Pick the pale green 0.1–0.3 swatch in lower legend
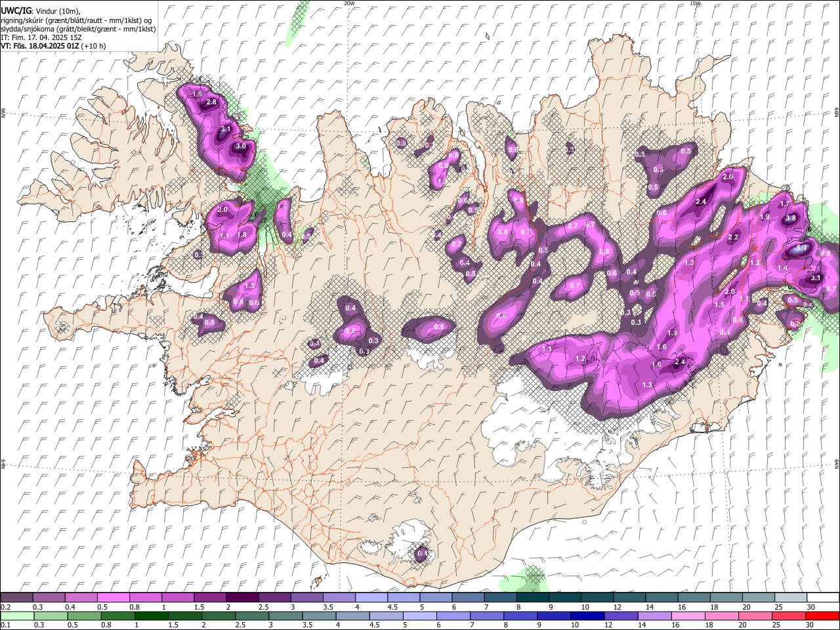840x630 pixels. click(17, 616)
